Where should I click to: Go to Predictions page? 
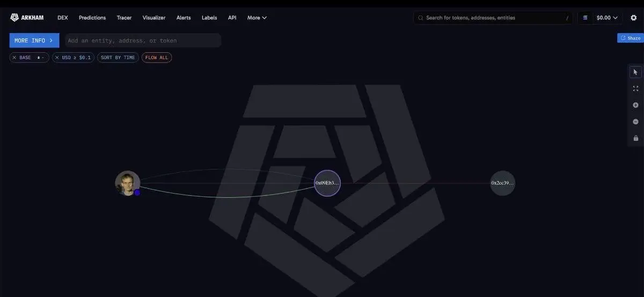point(92,18)
